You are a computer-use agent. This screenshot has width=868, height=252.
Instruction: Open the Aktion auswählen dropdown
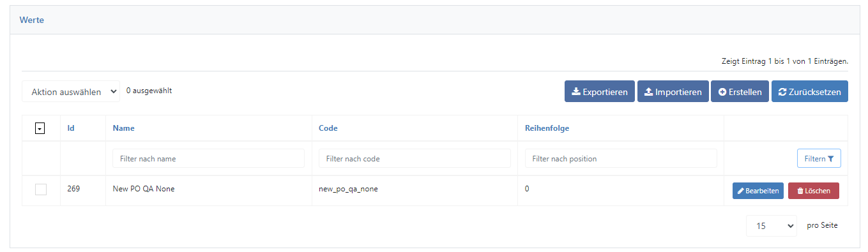[x=71, y=91]
